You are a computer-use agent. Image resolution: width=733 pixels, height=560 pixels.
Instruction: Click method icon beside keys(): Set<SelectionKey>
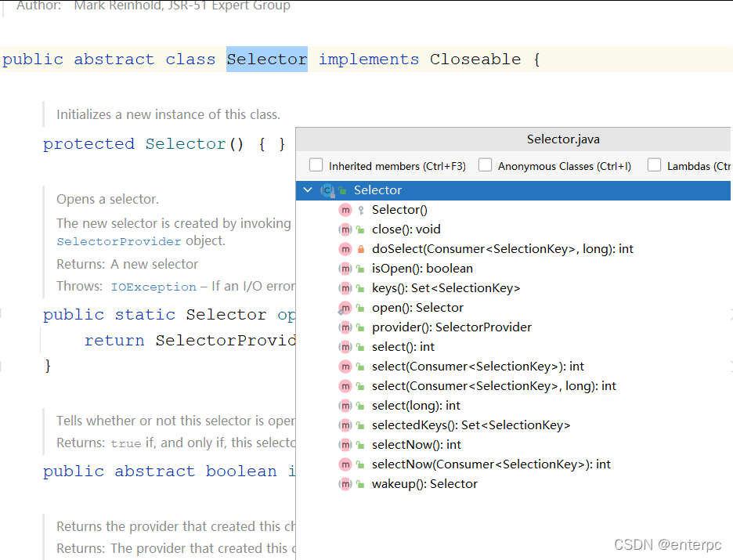345,288
